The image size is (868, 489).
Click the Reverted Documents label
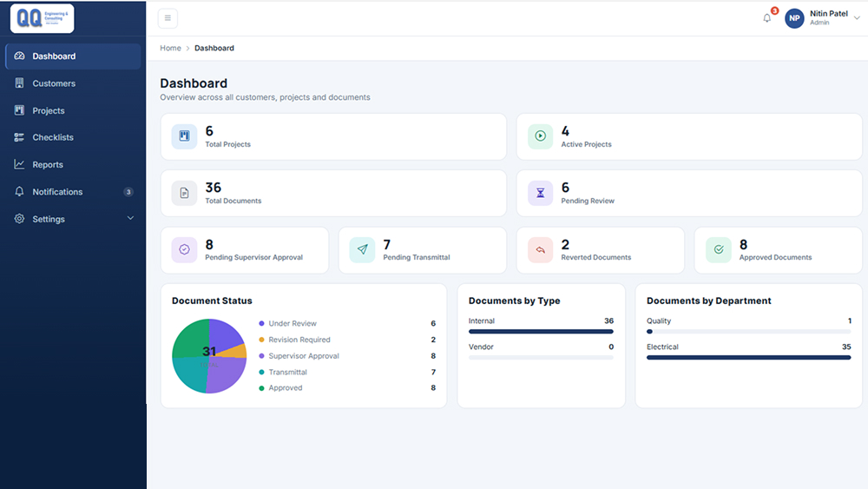(x=596, y=257)
